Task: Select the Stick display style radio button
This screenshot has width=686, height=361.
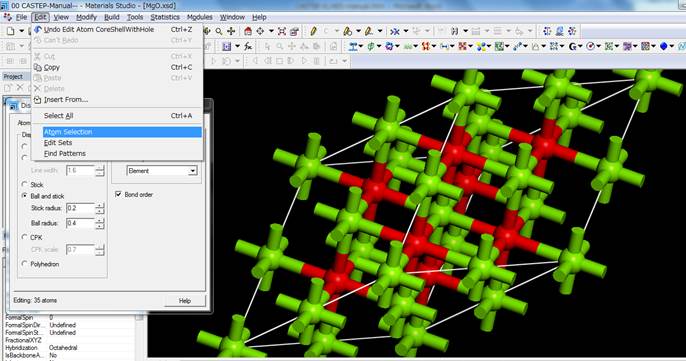Action: tap(25, 184)
